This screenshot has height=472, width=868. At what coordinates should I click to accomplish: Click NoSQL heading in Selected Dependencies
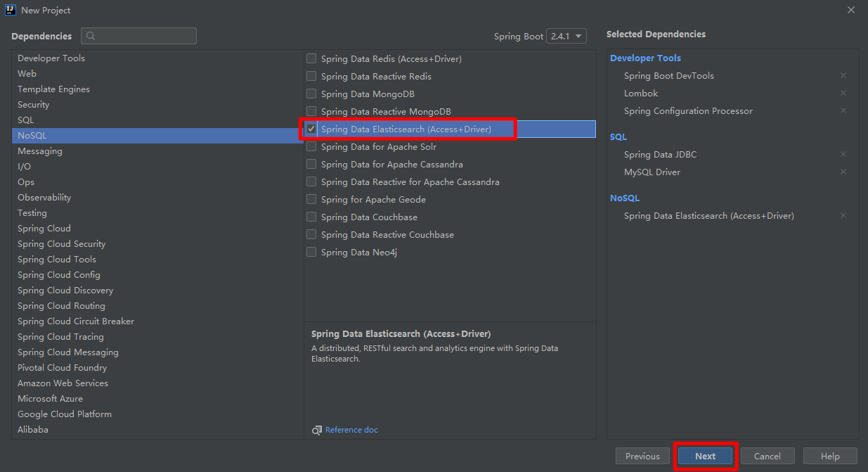[625, 198]
